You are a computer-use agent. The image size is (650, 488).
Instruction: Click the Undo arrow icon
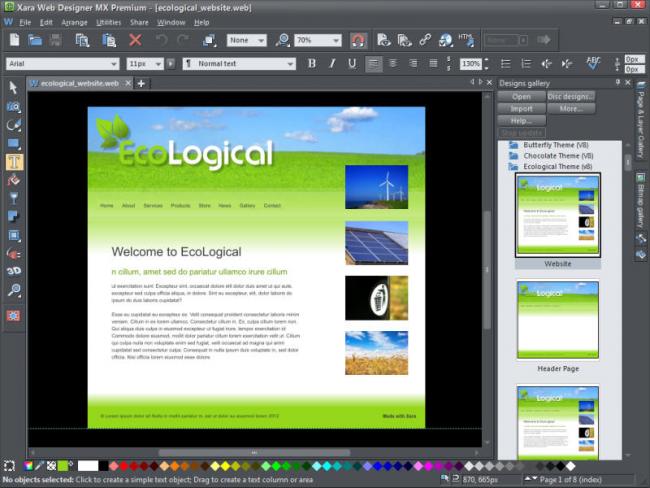click(161, 40)
